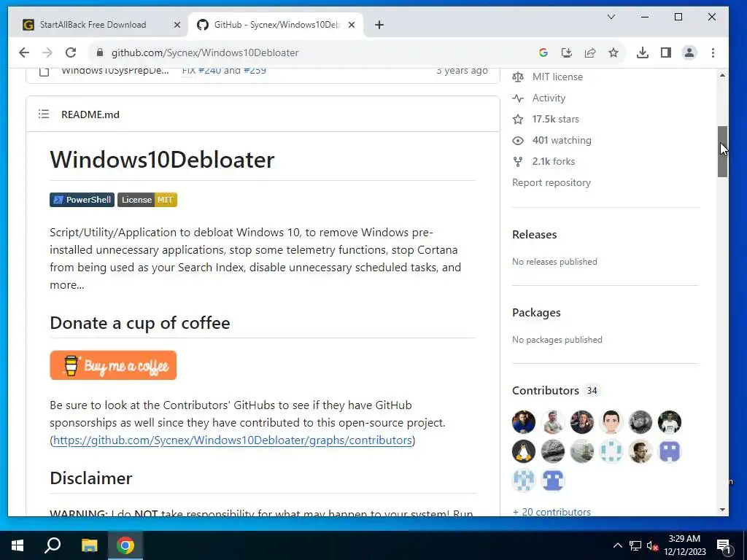Click the muted volume tray icon
The image size is (747, 560).
653,545
